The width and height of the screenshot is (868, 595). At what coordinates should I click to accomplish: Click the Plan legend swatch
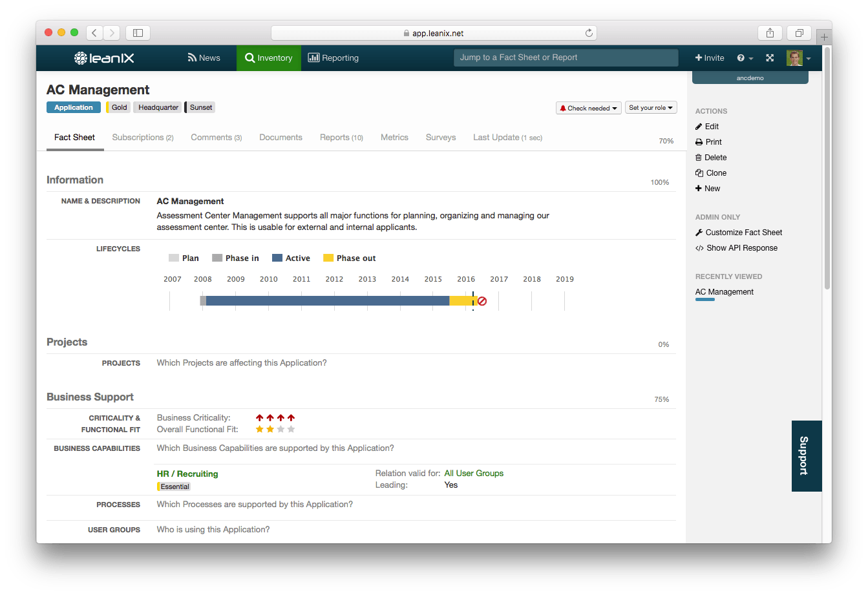pos(174,258)
